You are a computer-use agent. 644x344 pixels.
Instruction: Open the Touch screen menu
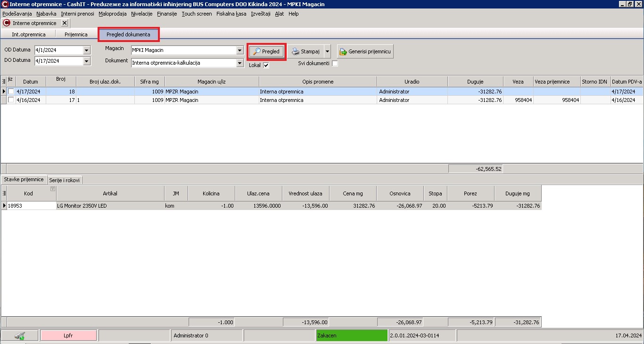[x=197, y=14]
